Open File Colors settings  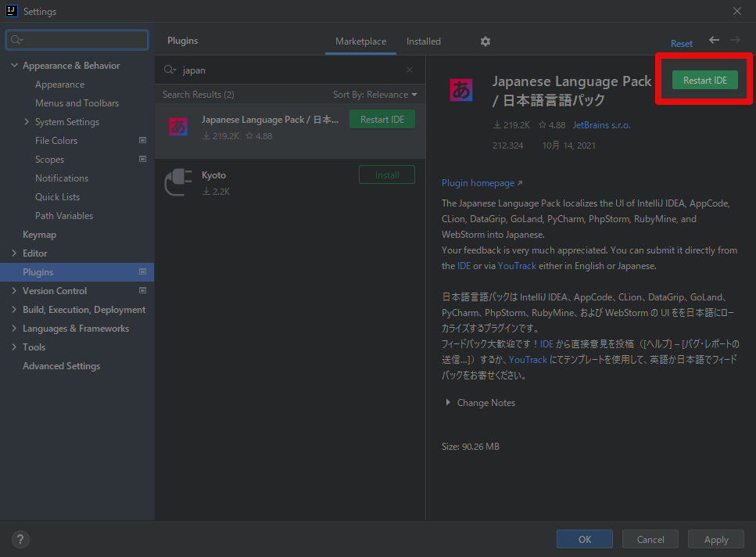(56, 141)
